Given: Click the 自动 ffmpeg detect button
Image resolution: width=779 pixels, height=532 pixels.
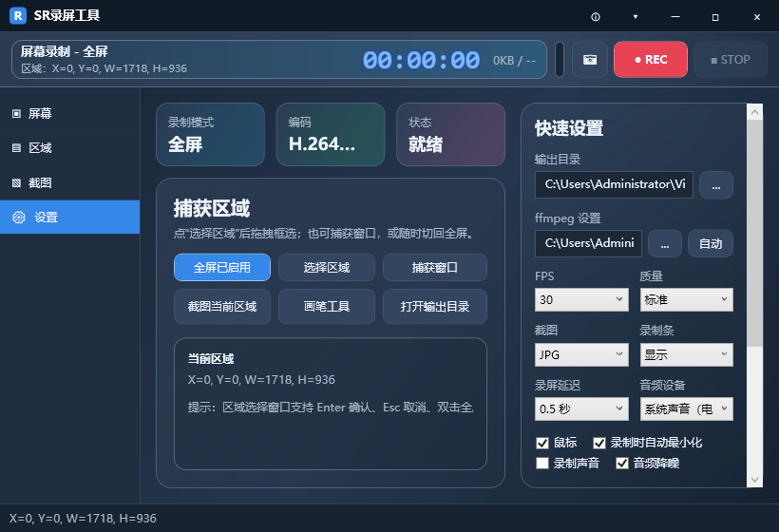Looking at the screenshot, I should click(x=711, y=243).
